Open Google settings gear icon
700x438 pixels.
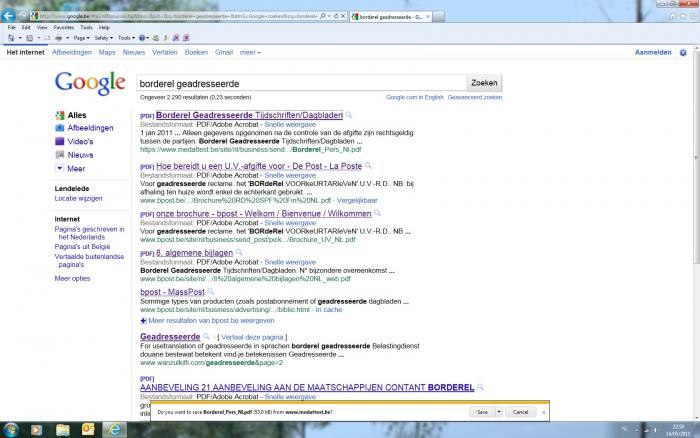[x=683, y=53]
